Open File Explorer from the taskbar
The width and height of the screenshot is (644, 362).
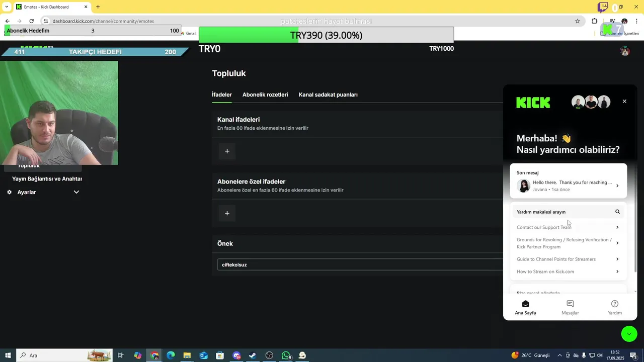[x=187, y=355]
